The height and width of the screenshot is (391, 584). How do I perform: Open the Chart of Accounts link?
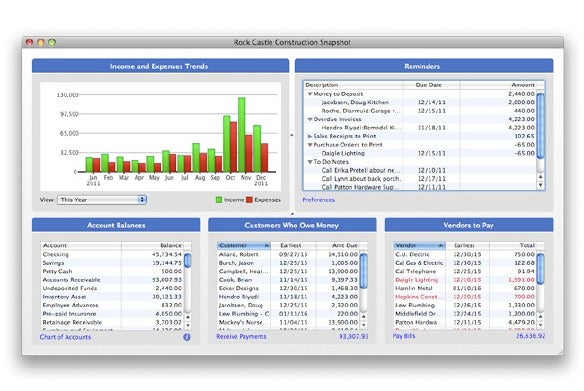coord(65,337)
